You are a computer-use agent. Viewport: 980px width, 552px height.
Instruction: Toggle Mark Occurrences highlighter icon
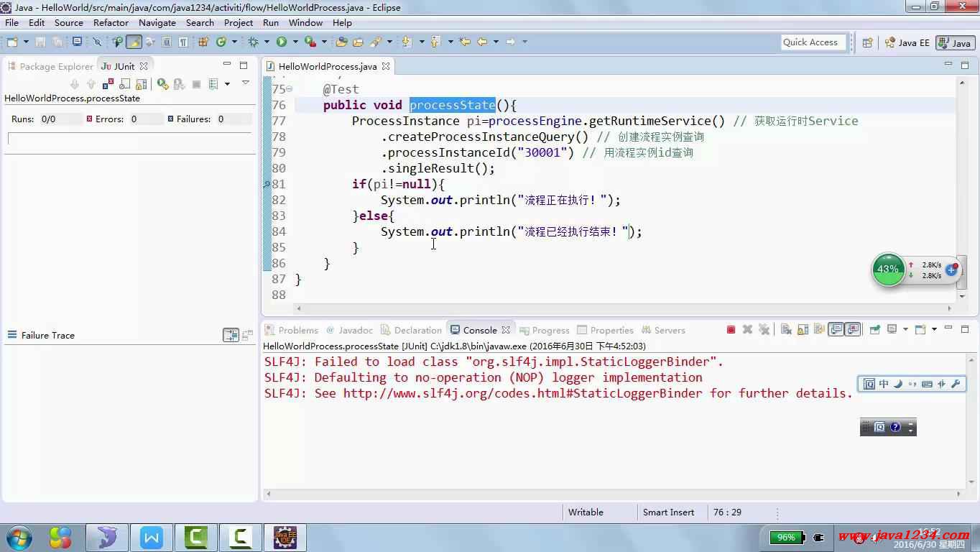pos(134,42)
